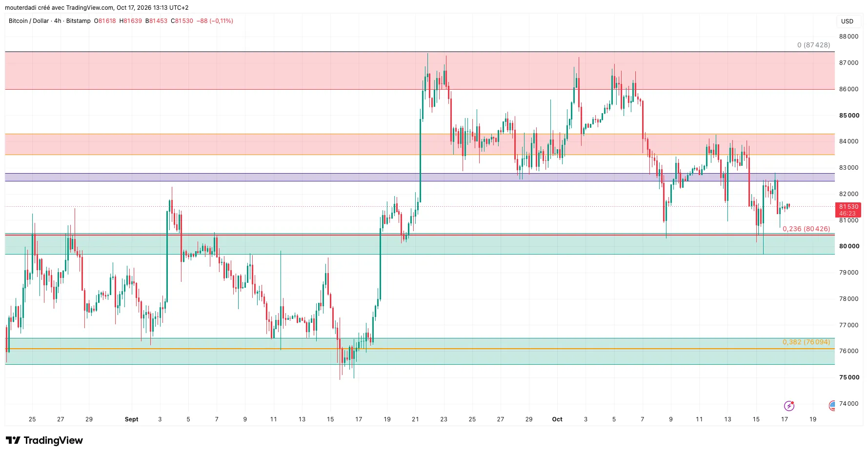Screen dimensions: 868x455
Task: Click the Oct label on the time axis
Action: click(x=557, y=419)
